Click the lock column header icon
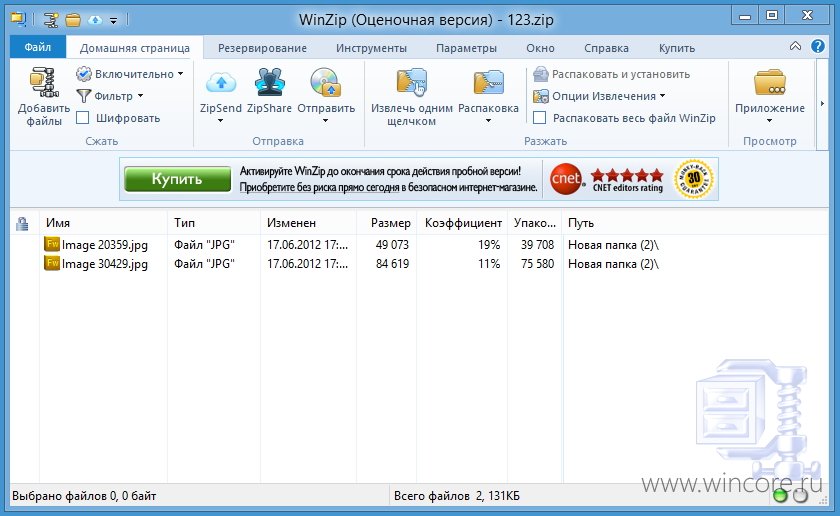 (x=22, y=223)
